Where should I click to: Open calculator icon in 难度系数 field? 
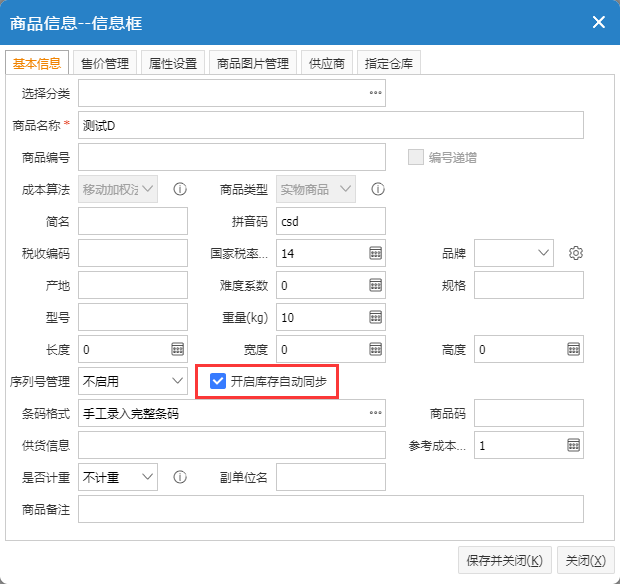click(375, 285)
